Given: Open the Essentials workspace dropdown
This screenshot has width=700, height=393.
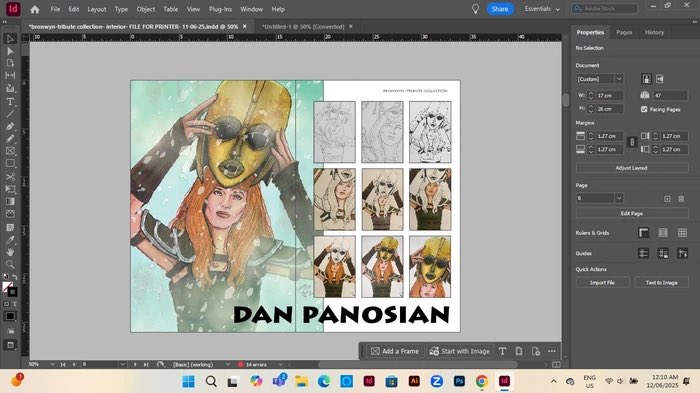Looking at the screenshot, I should (x=542, y=9).
